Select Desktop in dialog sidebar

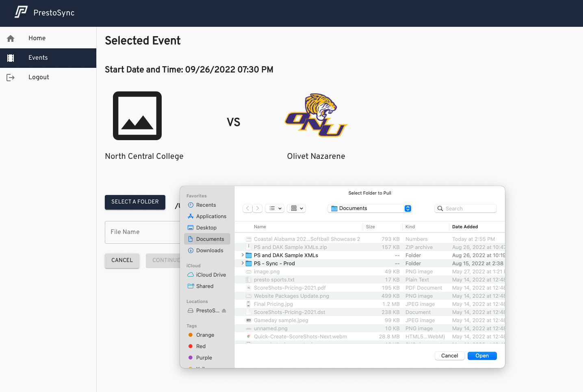pos(207,228)
